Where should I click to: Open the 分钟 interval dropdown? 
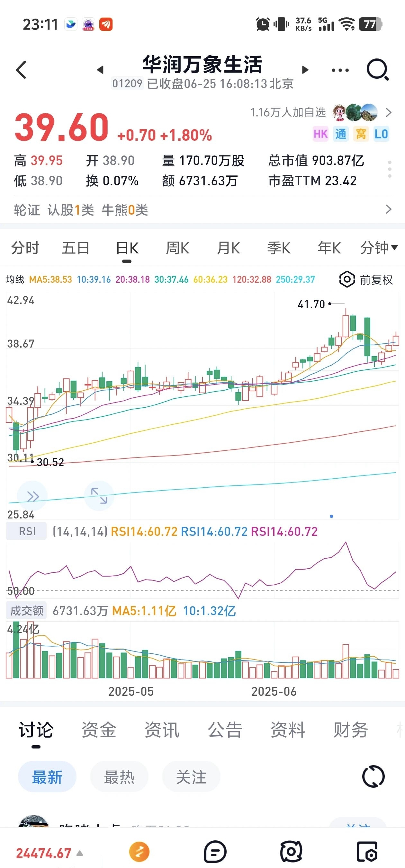point(379,248)
